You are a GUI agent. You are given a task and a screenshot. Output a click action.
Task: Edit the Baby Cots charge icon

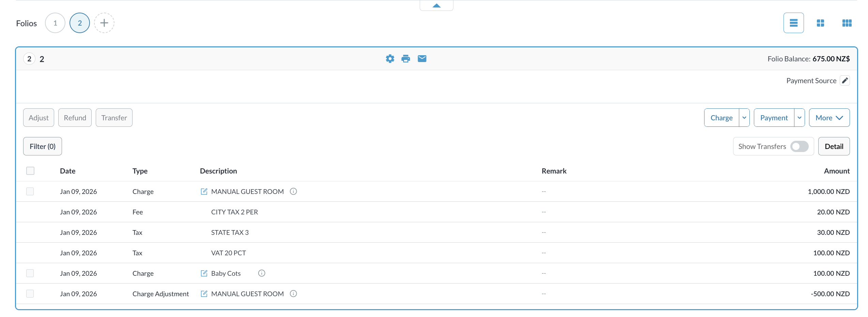point(204,273)
